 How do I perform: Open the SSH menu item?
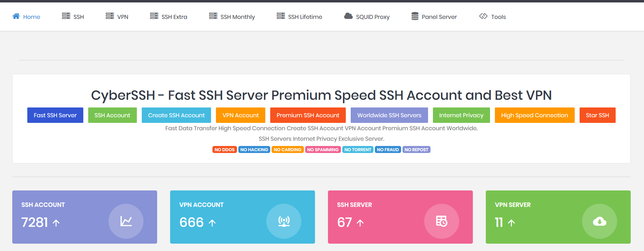[x=73, y=16]
